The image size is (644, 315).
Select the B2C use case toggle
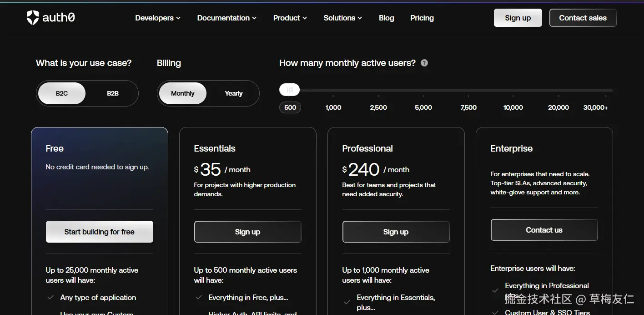pyautogui.click(x=62, y=93)
